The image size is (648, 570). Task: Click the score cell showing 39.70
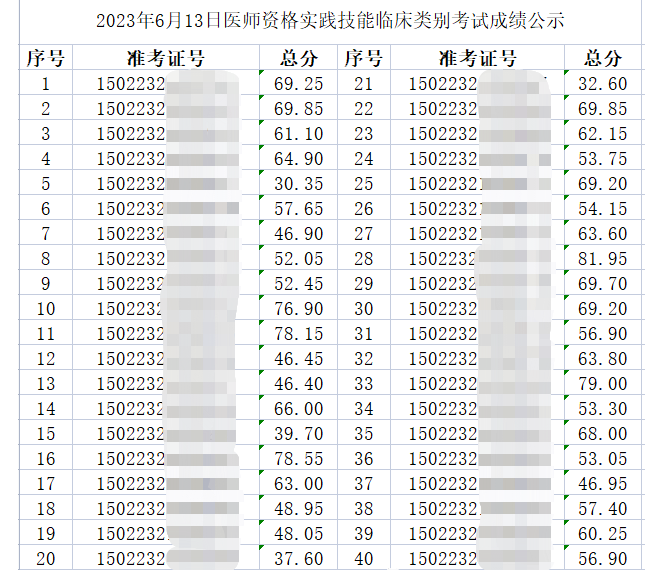click(x=298, y=434)
